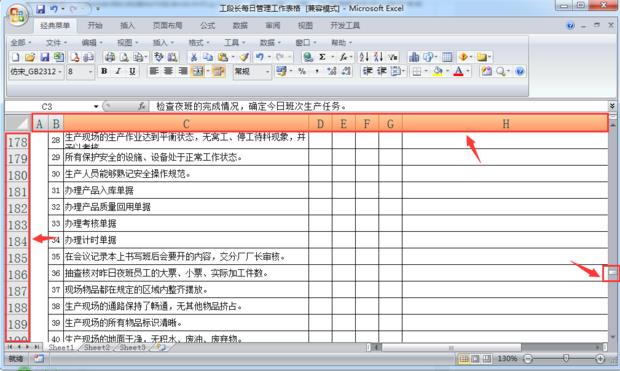This screenshot has height=371, width=620.
Task: Click the font color red A swatch
Action: pyautogui.click(x=458, y=72)
